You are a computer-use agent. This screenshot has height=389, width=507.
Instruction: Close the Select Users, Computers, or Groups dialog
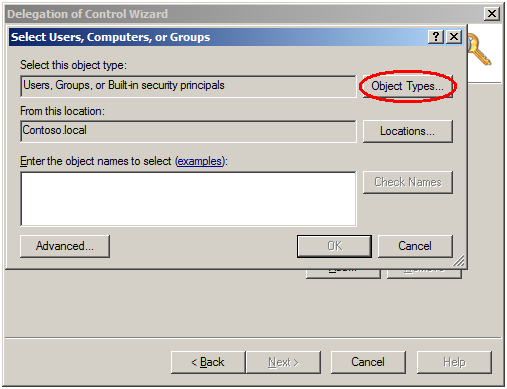coord(454,36)
